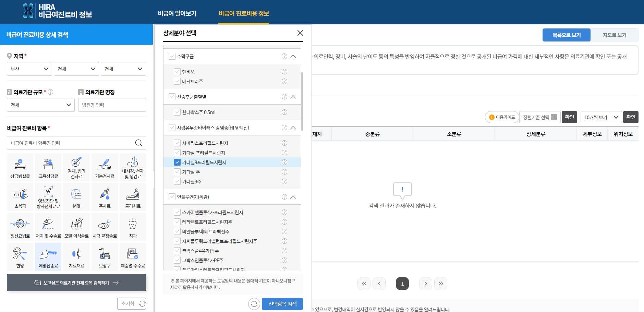Collapse the 인플루엔자(독감) section
The image size is (644, 312).
(x=293, y=197)
